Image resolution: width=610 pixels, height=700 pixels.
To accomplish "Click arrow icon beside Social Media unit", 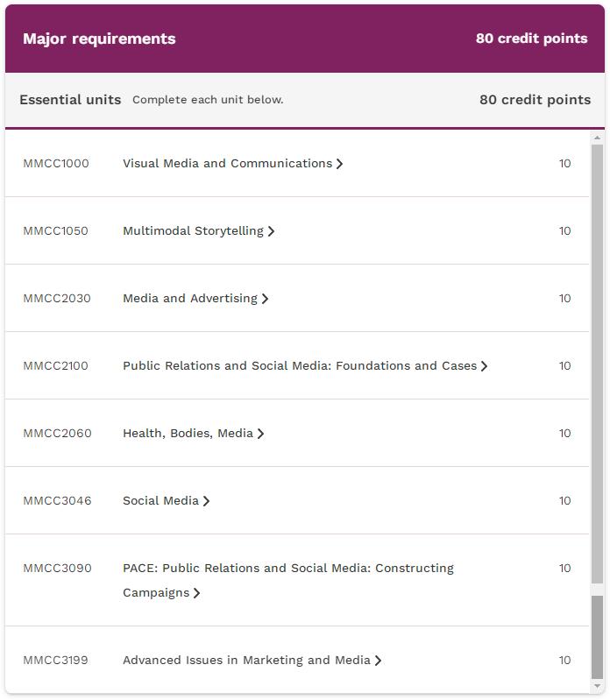I will tap(206, 501).
